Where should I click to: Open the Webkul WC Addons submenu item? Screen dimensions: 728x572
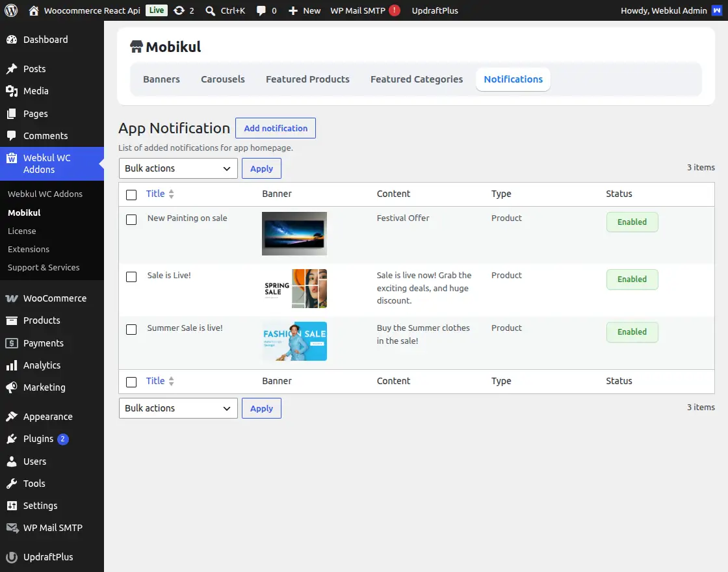click(x=45, y=194)
